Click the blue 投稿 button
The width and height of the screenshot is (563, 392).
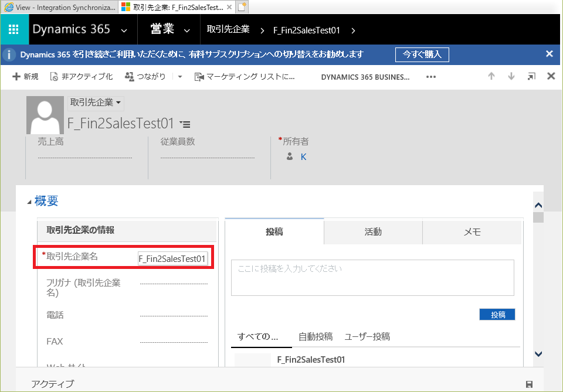click(497, 315)
